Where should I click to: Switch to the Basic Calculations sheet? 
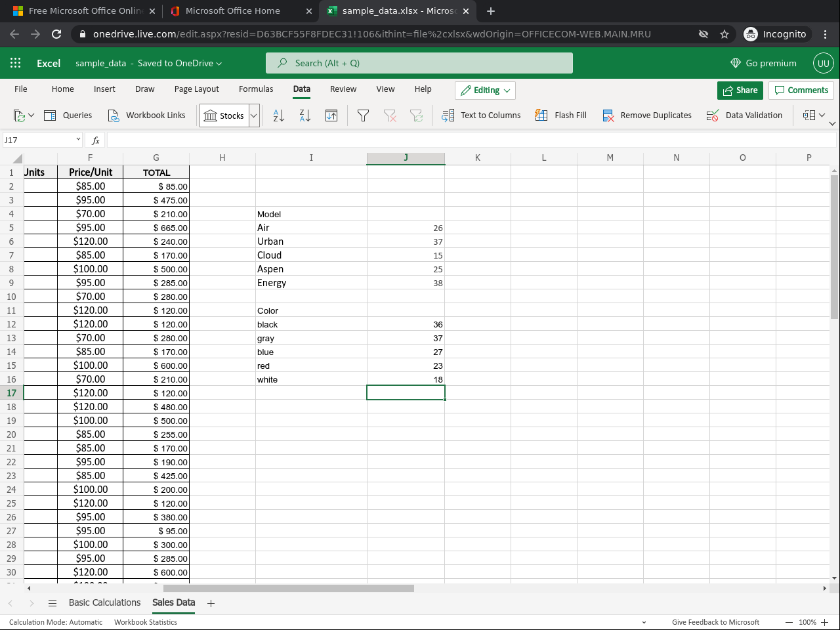point(104,602)
